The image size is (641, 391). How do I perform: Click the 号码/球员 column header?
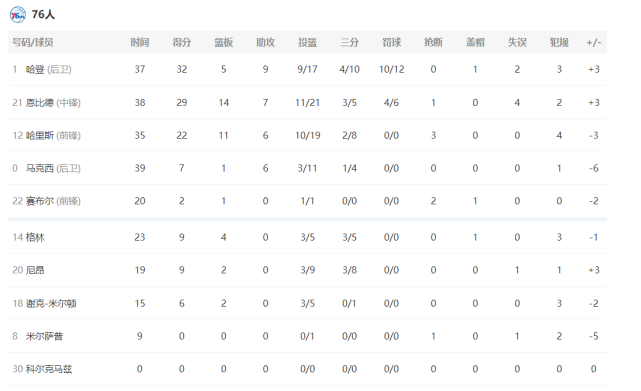(33, 43)
